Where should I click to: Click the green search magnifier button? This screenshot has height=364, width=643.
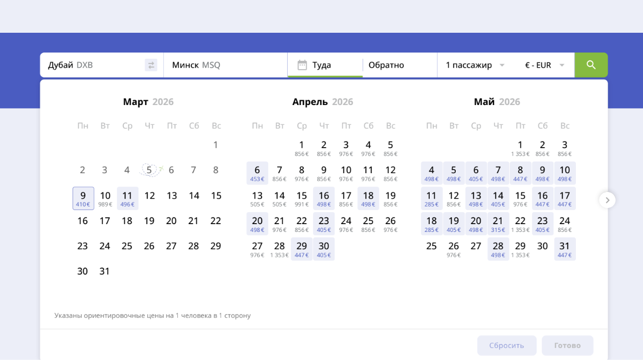[591, 65]
